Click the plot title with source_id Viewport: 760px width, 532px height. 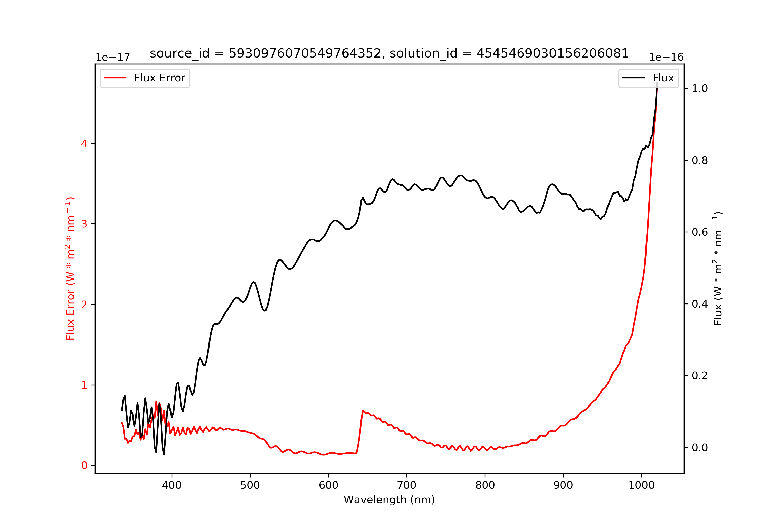click(389, 53)
